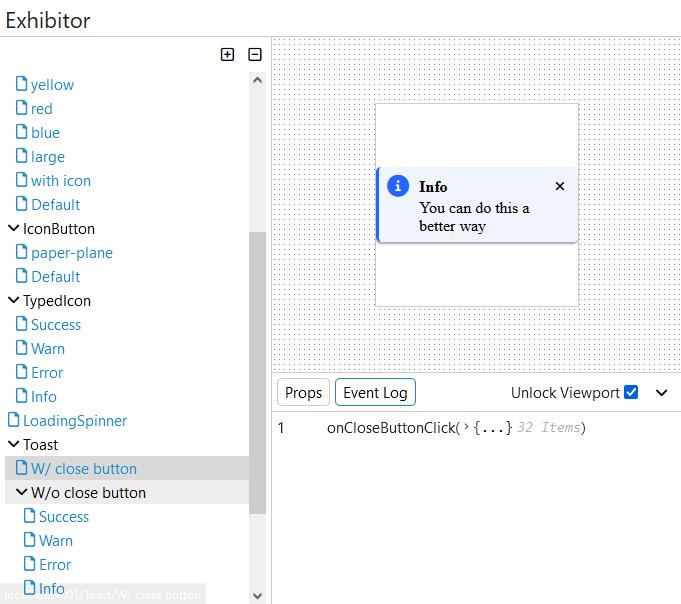Click the tree scrollbar up arrow
681x604 pixels.
(x=257, y=80)
